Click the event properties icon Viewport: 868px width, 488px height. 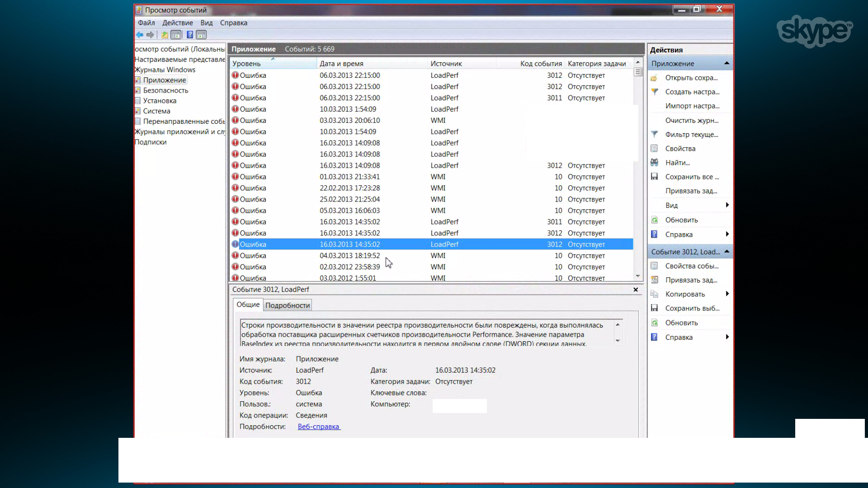tap(654, 266)
